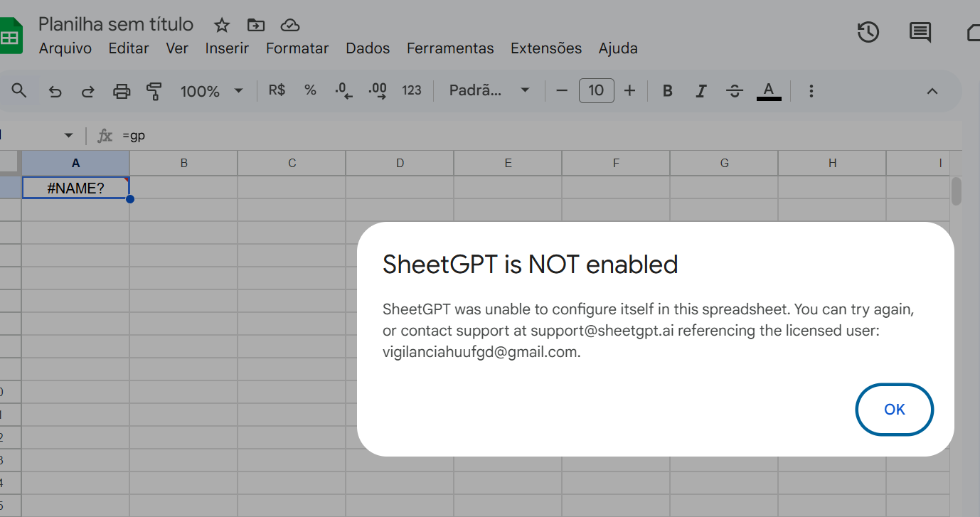Open the Formatar menu
980x517 pixels.
(297, 48)
